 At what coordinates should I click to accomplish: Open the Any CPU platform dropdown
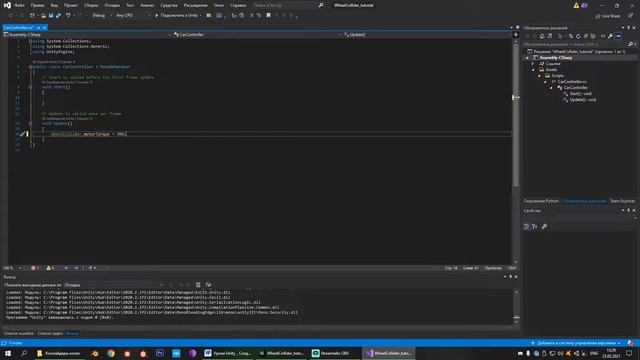point(133,16)
